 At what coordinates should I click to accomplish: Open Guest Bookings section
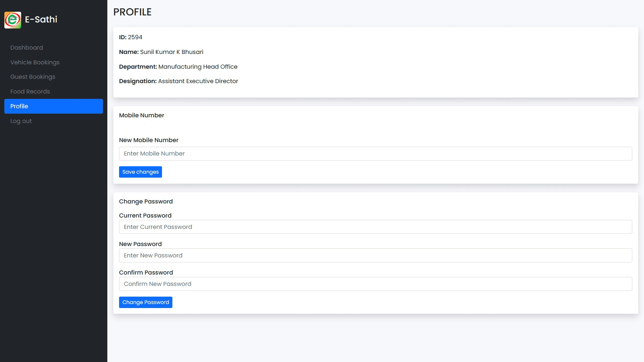(33, 77)
